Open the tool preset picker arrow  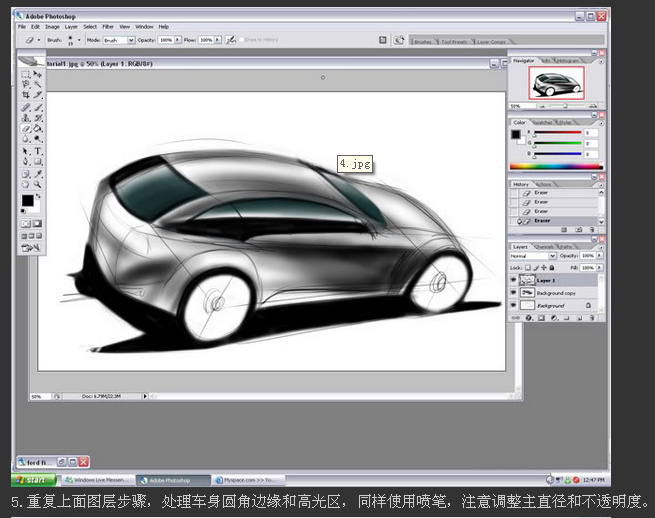[39, 40]
